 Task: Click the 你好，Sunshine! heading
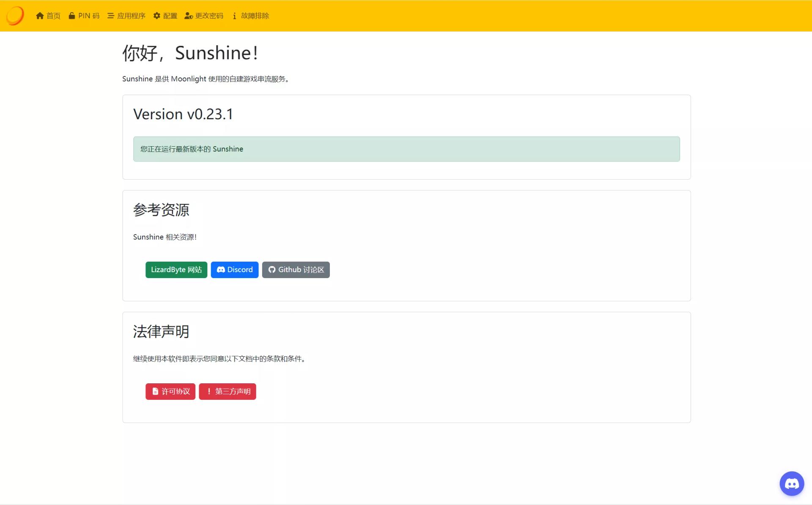click(x=190, y=53)
